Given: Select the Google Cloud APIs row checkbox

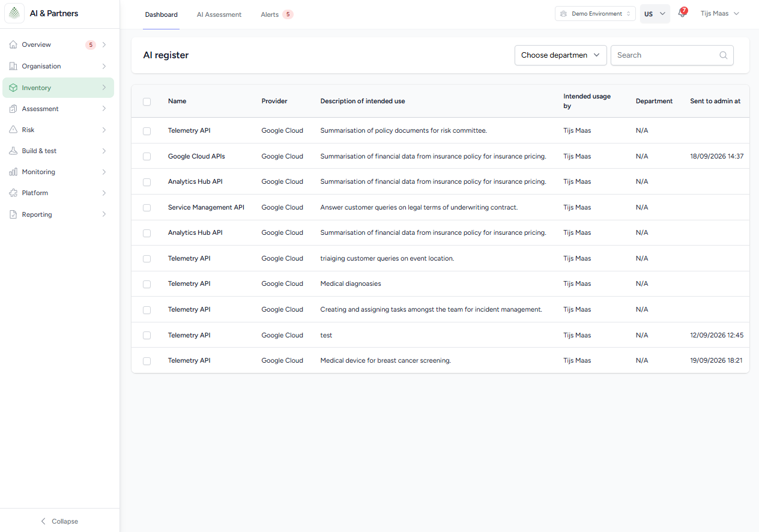Looking at the screenshot, I should [147, 157].
